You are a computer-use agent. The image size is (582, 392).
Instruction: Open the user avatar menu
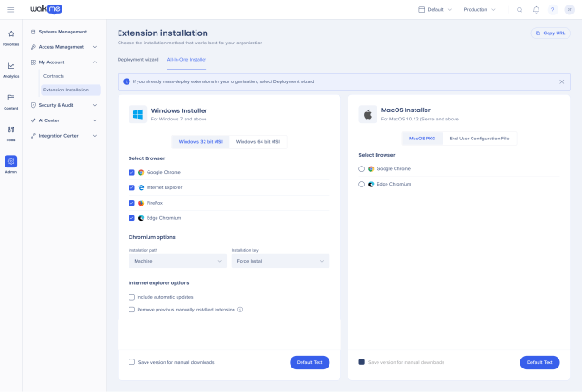point(569,10)
